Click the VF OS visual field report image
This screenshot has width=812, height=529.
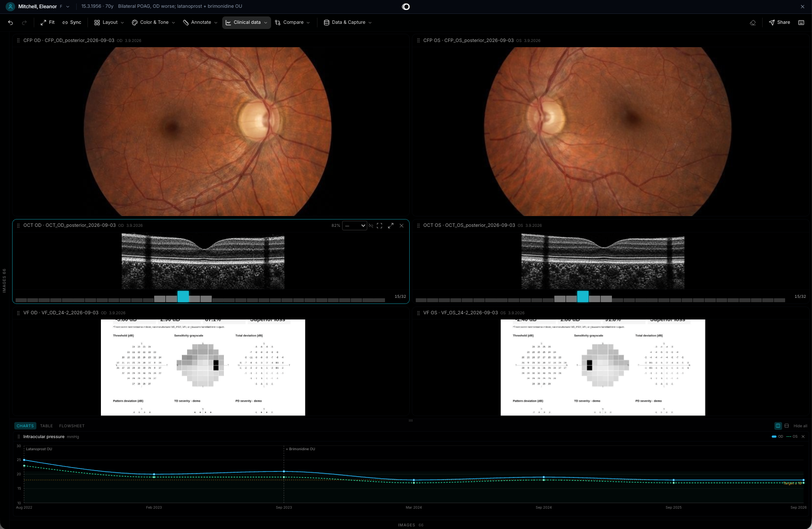[x=603, y=368]
